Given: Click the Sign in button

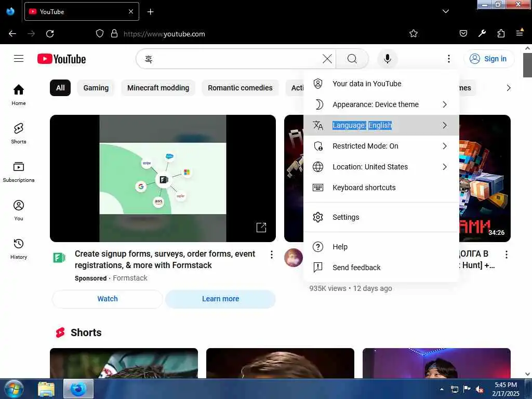Looking at the screenshot, I should (x=488, y=59).
